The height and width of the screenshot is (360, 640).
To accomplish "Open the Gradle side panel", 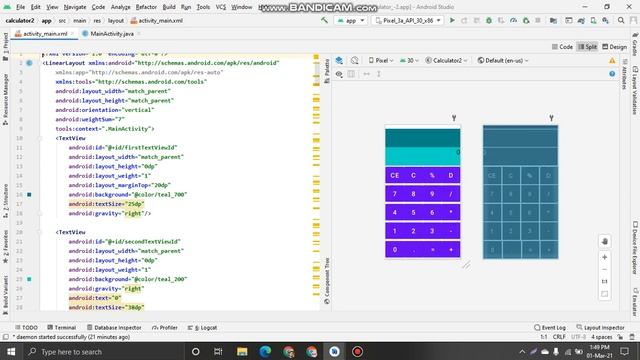I will [635, 44].
